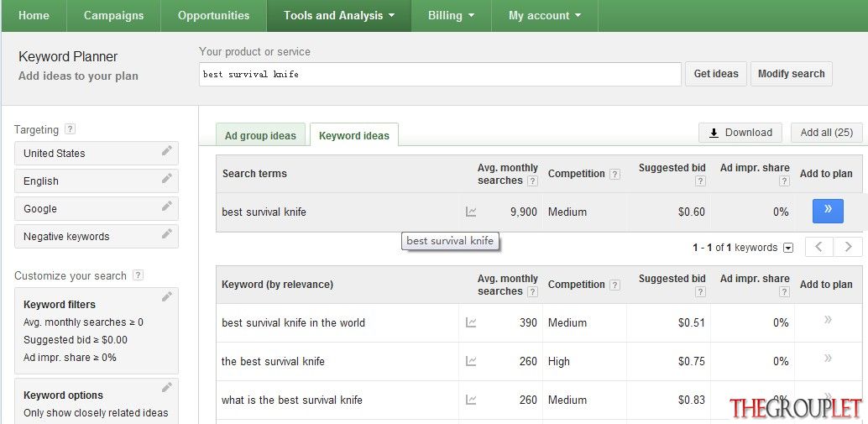Open Opportunities tab
The image size is (868, 424).
pyautogui.click(x=214, y=15)
